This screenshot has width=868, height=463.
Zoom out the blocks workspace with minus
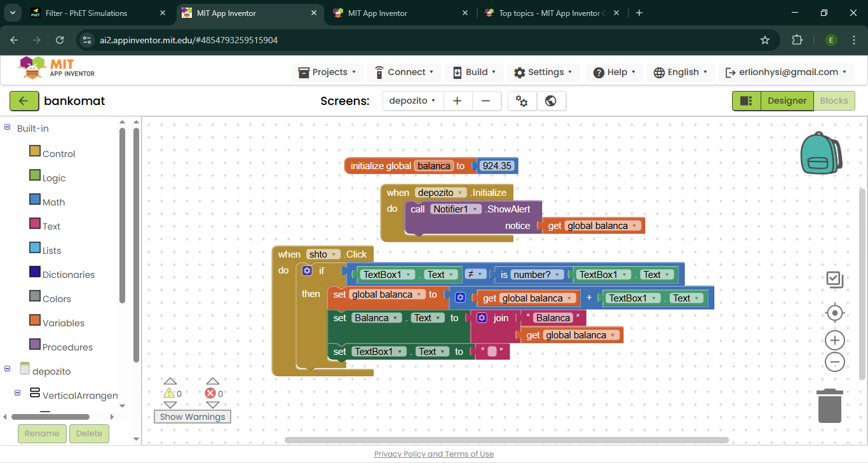point(834,363)
